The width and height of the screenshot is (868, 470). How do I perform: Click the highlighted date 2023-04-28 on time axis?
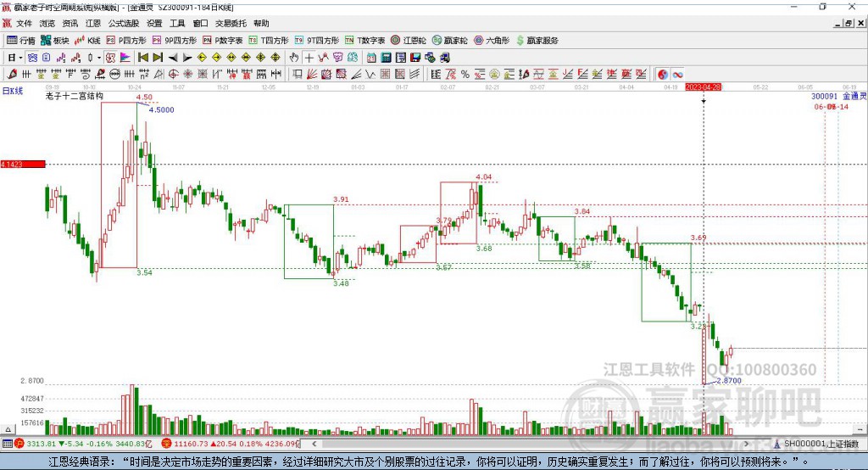point(703,87)
